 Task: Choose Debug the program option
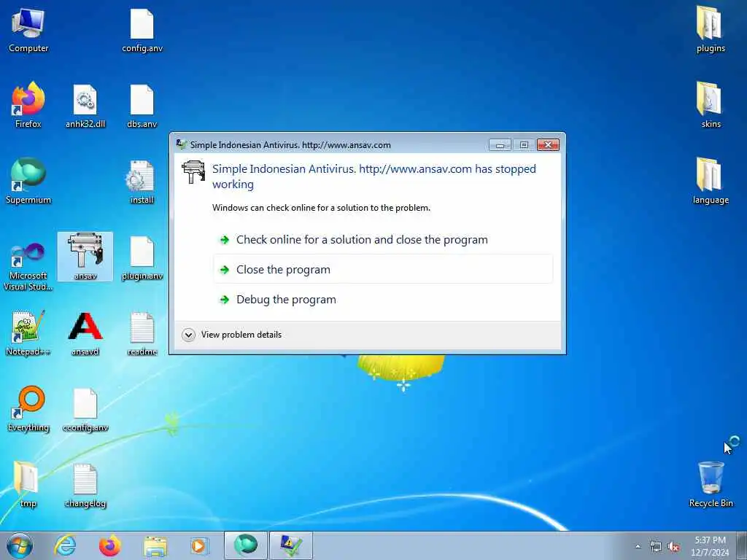(383, 300)
